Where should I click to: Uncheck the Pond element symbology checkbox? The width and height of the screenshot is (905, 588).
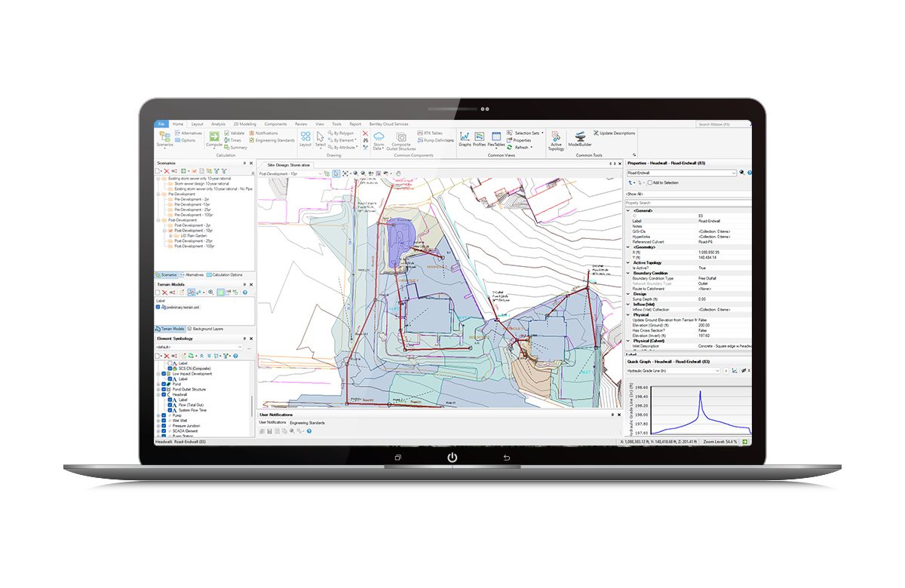[164, 384]
